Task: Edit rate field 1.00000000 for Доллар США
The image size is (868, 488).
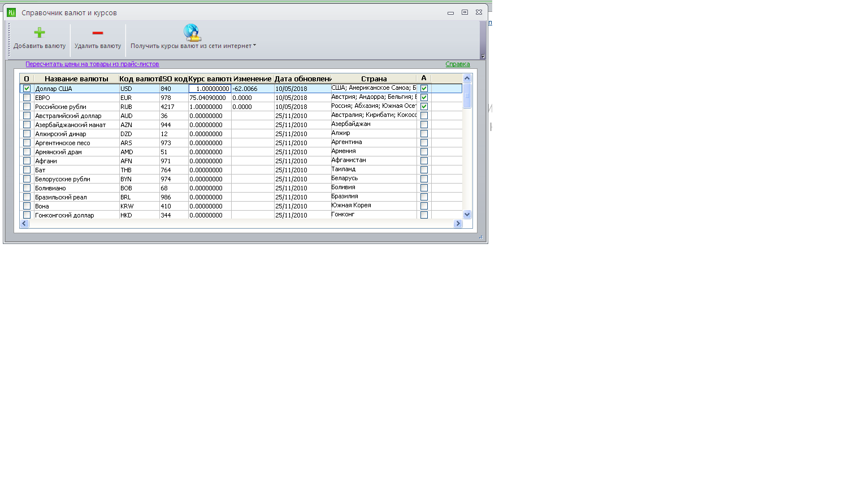Action: [x=210, y=89]
